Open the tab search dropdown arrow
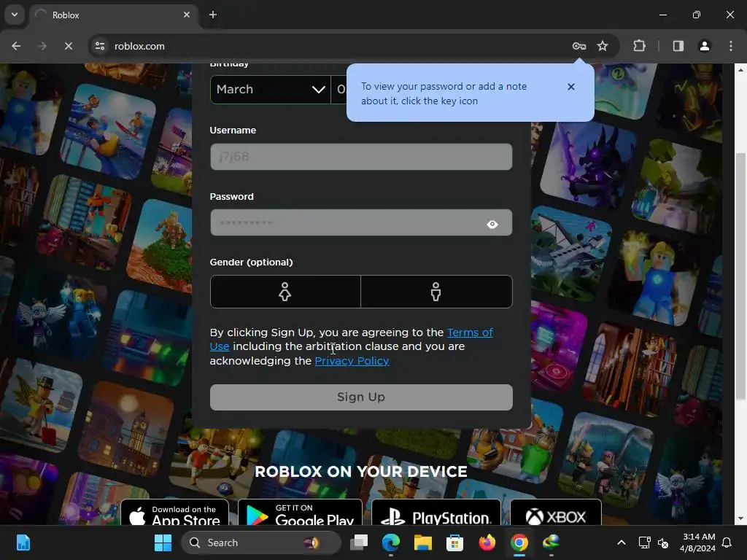The image size is (747, 560). 15,15
